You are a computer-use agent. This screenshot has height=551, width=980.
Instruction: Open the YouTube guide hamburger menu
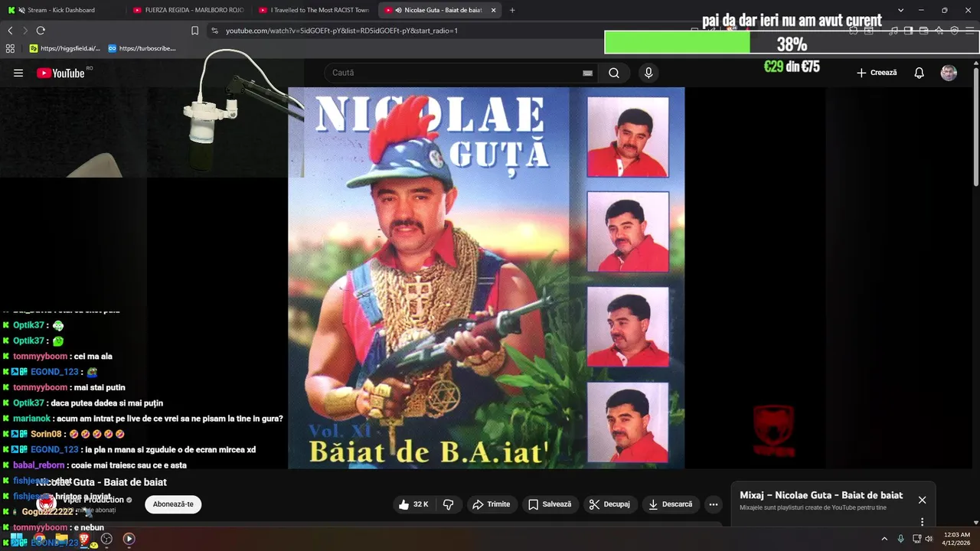18,73
